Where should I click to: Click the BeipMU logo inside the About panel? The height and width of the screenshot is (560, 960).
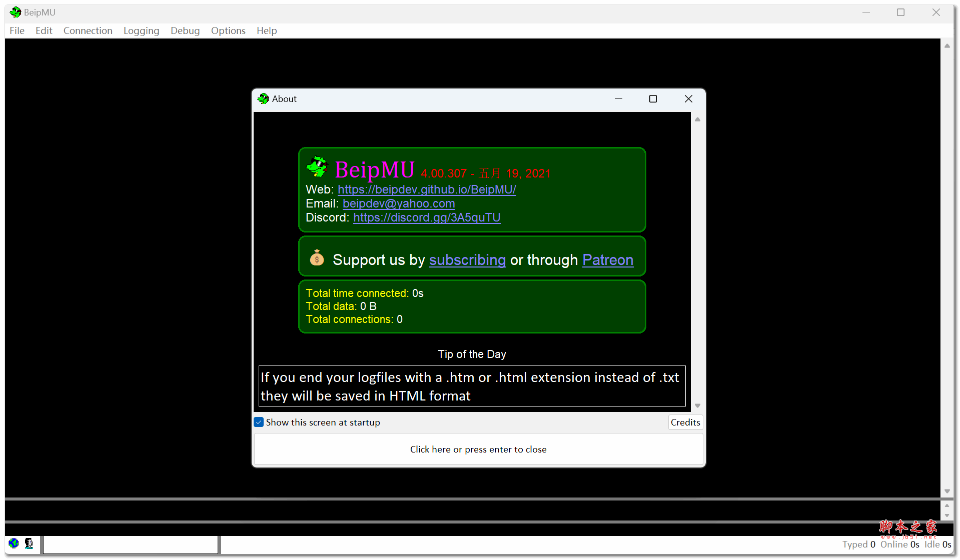point(316,167)
